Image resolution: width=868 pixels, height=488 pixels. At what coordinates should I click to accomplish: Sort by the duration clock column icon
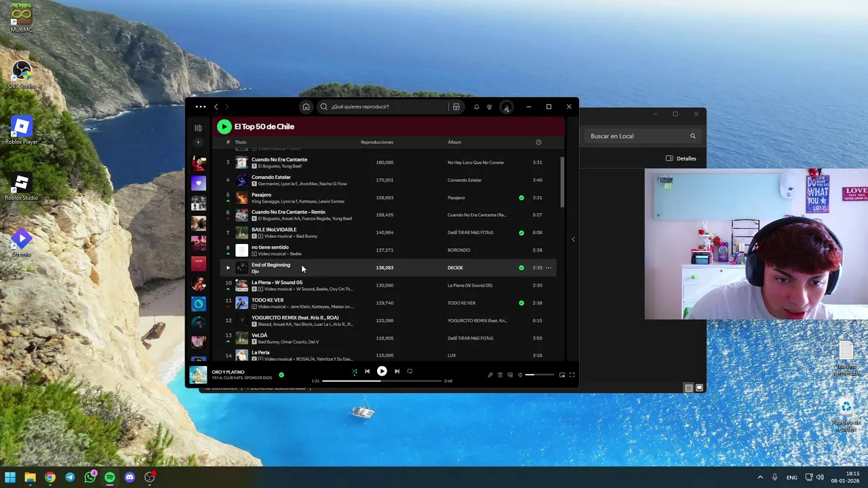(538, 142)
